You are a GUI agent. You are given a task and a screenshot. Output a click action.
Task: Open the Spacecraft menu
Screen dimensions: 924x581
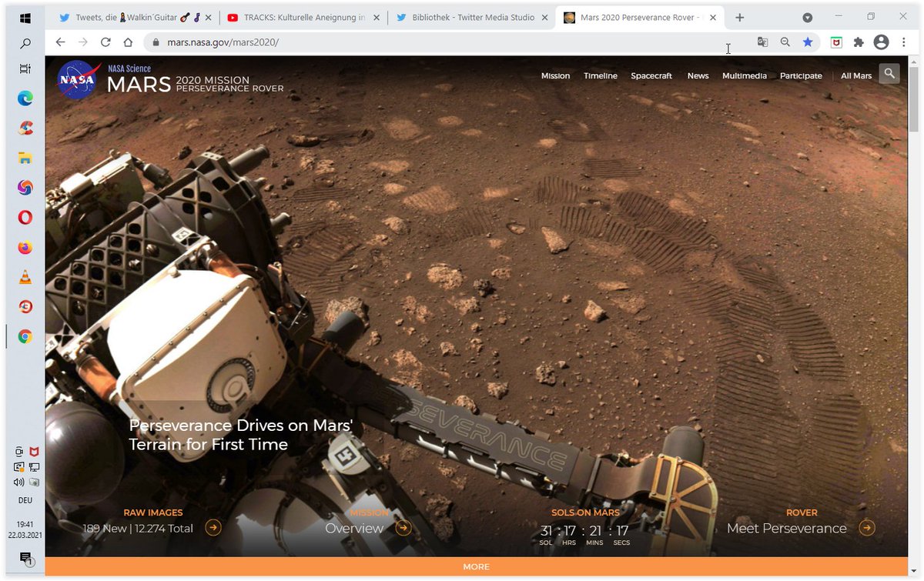click(x=651, y=75)
